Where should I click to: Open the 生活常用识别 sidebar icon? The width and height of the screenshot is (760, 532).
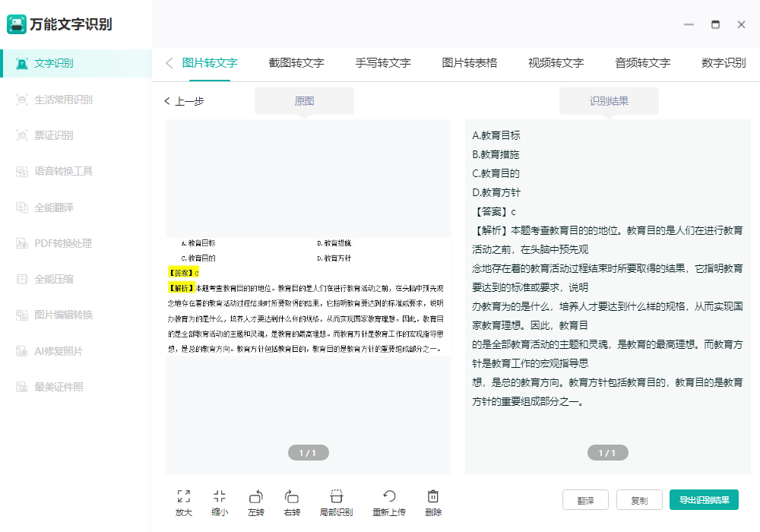click(22, 100)
